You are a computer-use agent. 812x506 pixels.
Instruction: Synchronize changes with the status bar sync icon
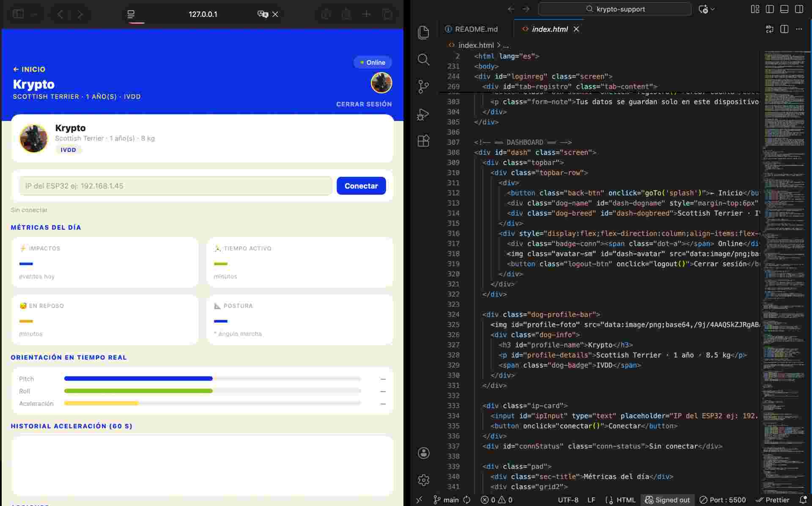[x=467, y=500]
